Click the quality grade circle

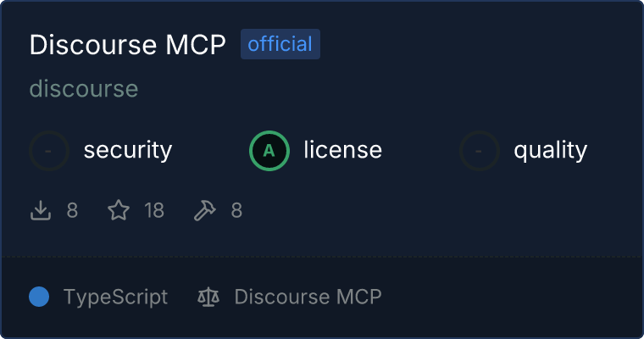[480, 151]
